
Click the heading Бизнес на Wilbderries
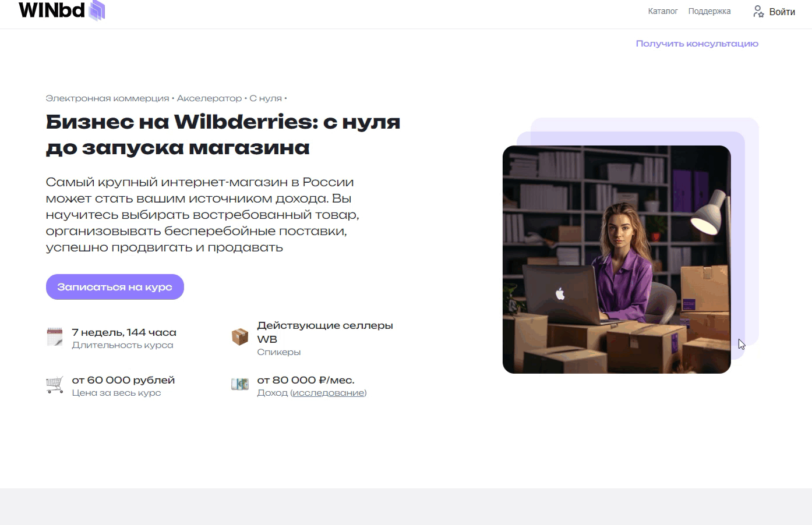[x=223, y=134]
